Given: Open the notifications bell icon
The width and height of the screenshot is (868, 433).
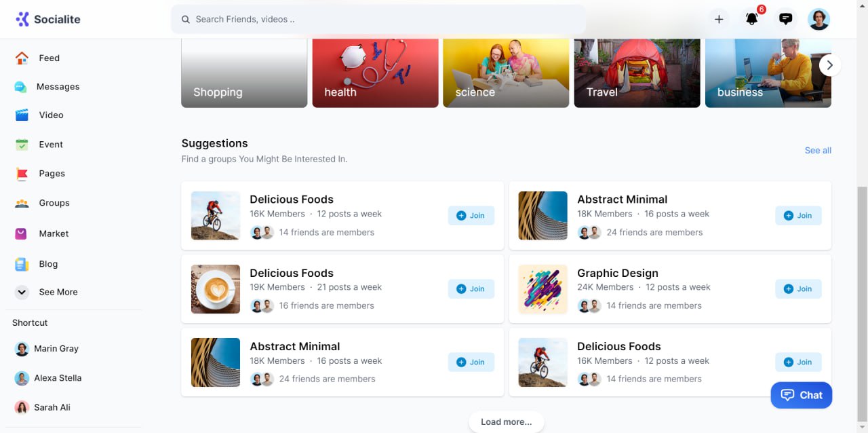Looking at the screenshot, I should click(x=751, y=19).
